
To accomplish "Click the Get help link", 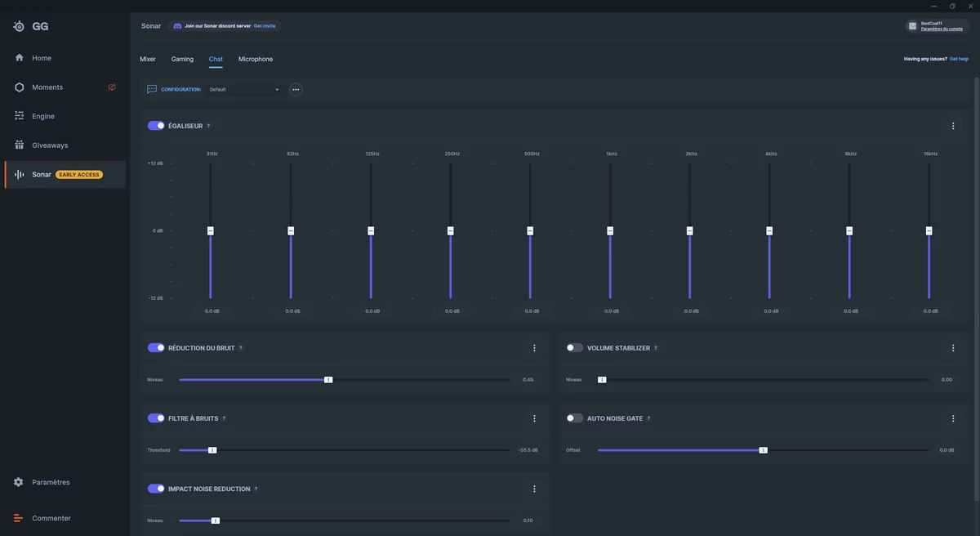I will tap(959, 59).
